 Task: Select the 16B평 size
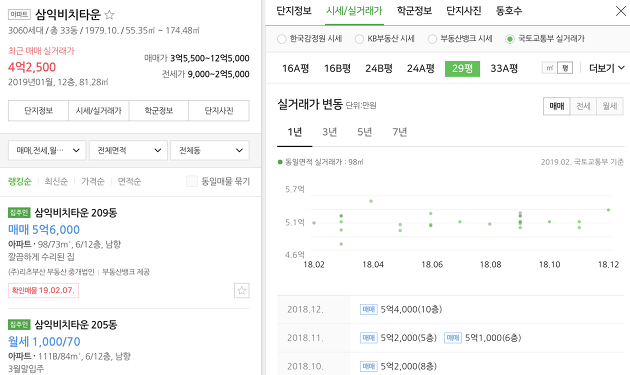[338, 69]
